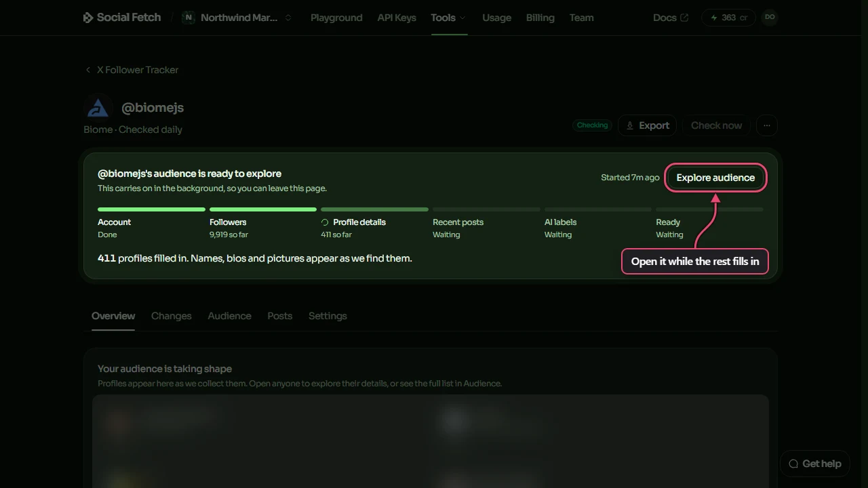Select the 'Followers' step label
Screen dimensions: 868x488
click(x=228, y=222)
